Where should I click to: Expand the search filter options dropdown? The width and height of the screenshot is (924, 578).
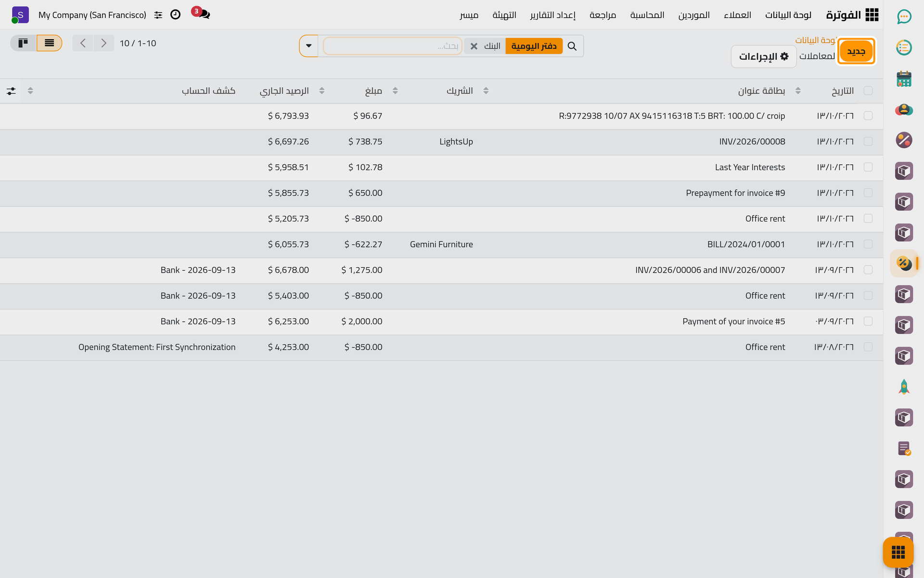309,46
